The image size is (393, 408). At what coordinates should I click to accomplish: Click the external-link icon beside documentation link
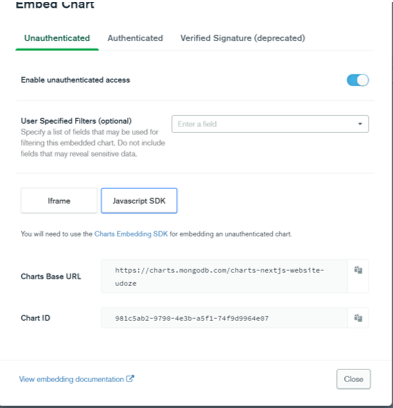click(x=130, y=379)
